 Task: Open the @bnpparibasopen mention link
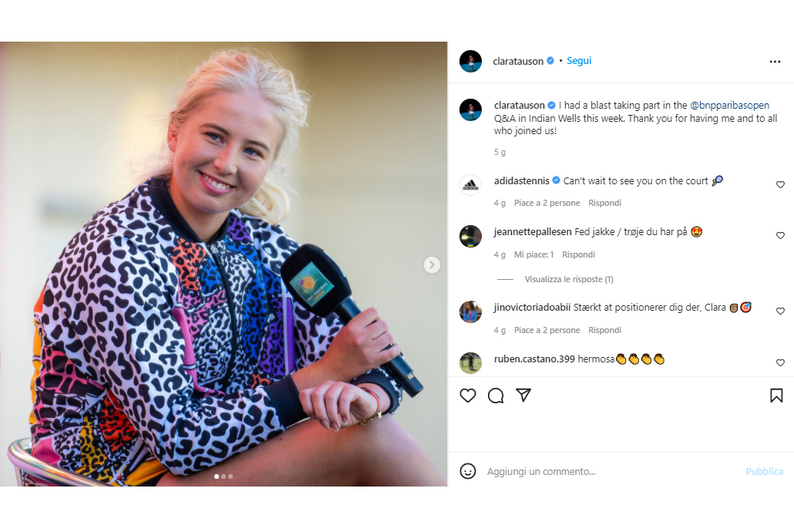[x=729, y=106]
